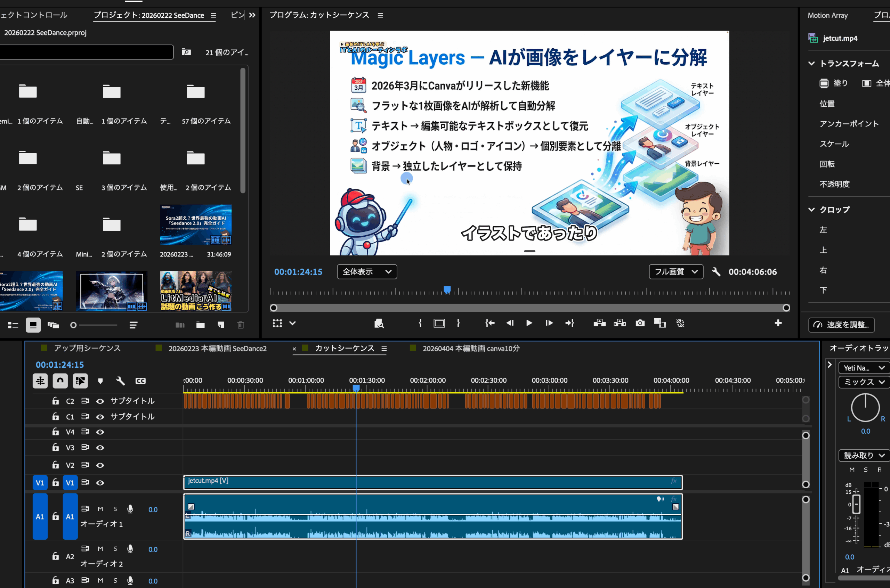The image size is (890, 588).
Task: Switch project panel to list view
Action: tap(13, 325)
